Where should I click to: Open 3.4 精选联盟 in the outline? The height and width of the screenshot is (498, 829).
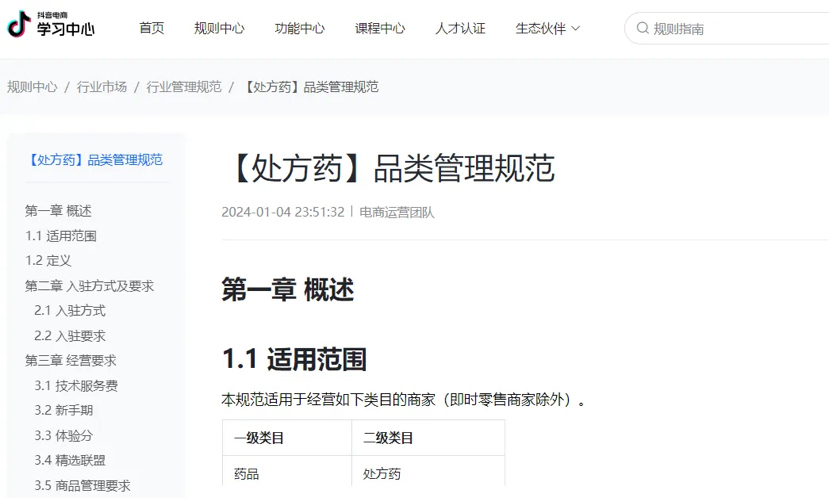click(x=70, y=461)
